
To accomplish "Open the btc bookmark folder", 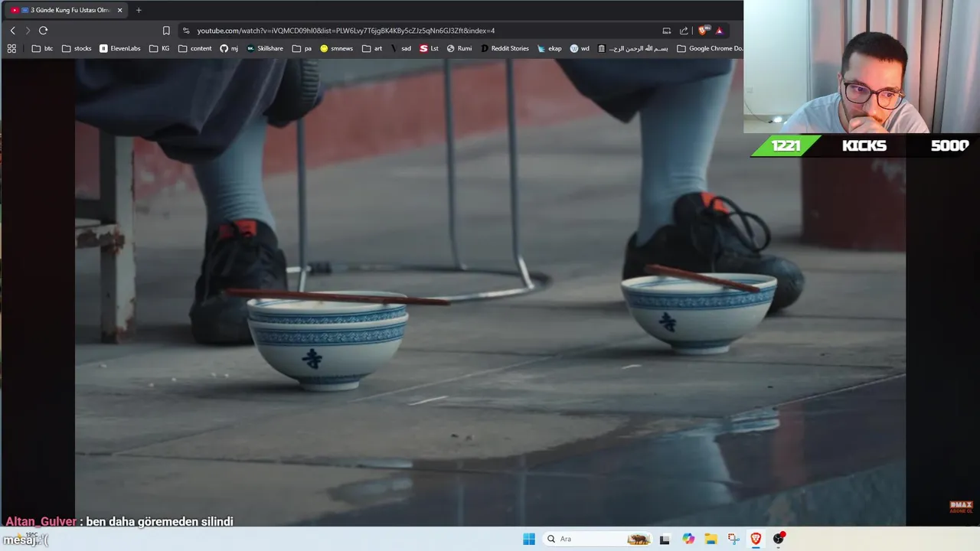I will pos(43,48).
